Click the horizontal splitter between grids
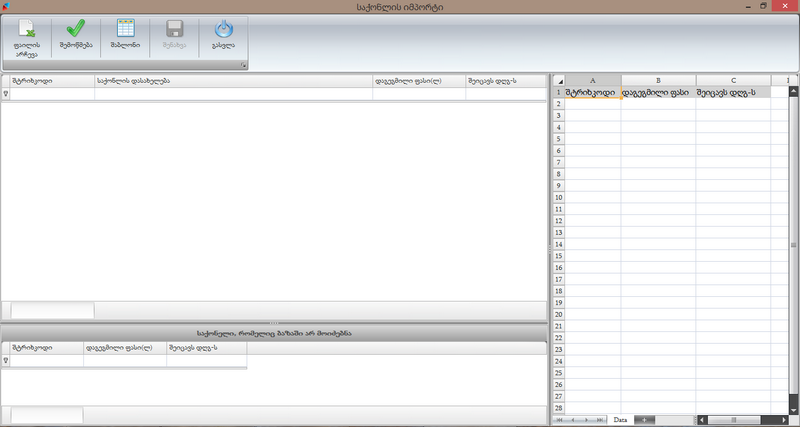Screen dimensions: 800x427 point(273,323)
